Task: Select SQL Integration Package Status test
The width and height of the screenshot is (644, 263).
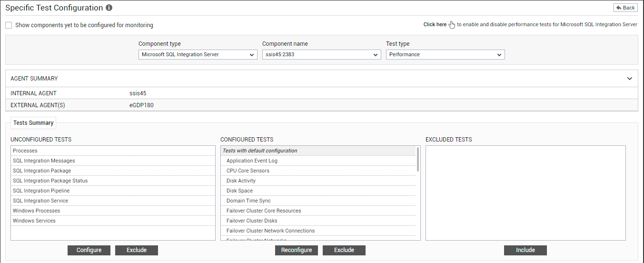Action: click(113, 181)
